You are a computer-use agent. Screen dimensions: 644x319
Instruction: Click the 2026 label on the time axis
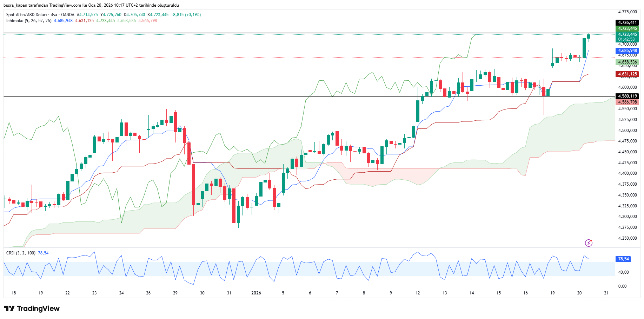click(256, 293)
